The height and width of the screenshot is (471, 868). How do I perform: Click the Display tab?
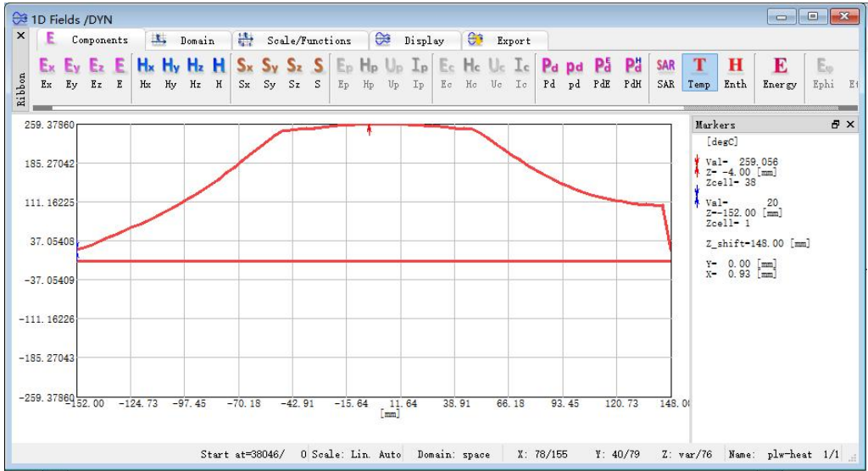(413, 40)
